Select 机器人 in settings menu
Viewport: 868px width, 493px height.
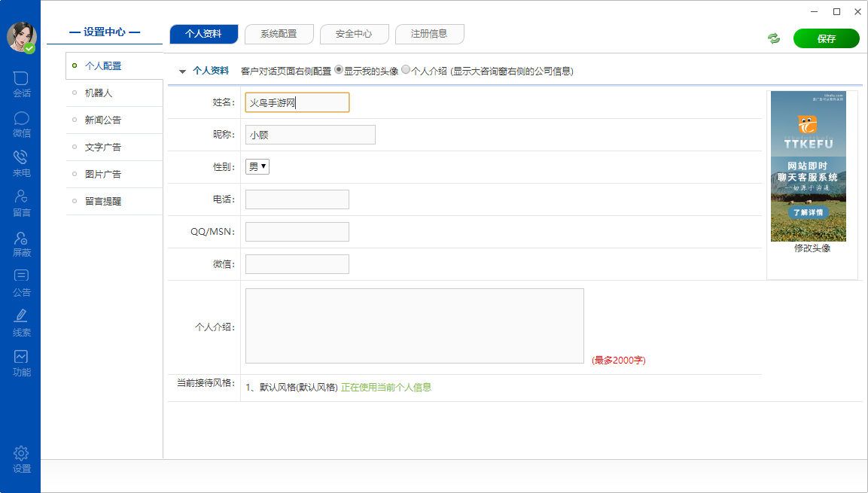[x=114, y=93]
